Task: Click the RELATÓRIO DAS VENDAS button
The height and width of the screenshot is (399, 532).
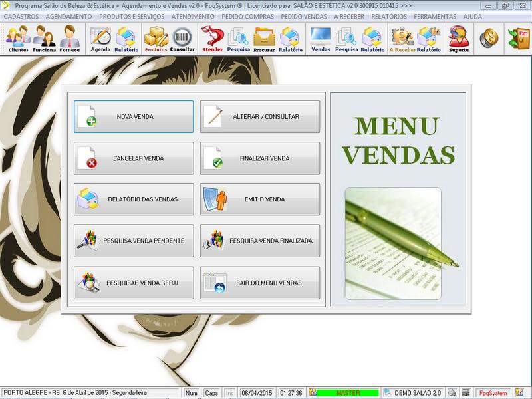Action: coord(134,199)
